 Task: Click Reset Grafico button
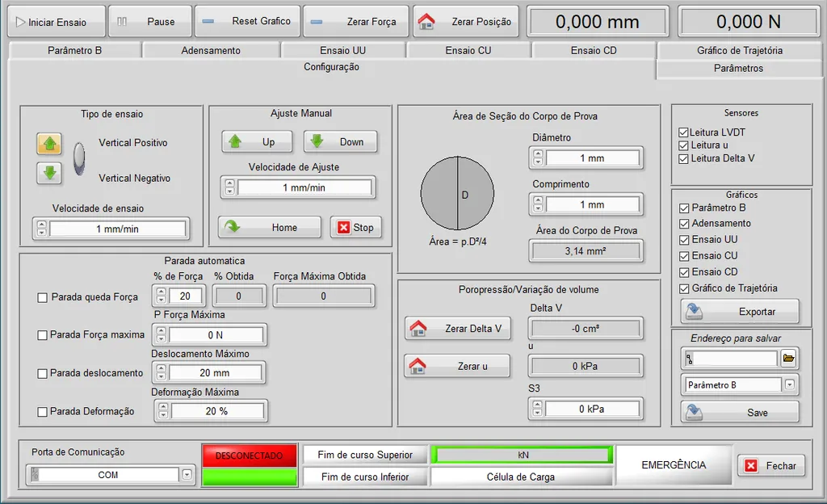(247, 22)
